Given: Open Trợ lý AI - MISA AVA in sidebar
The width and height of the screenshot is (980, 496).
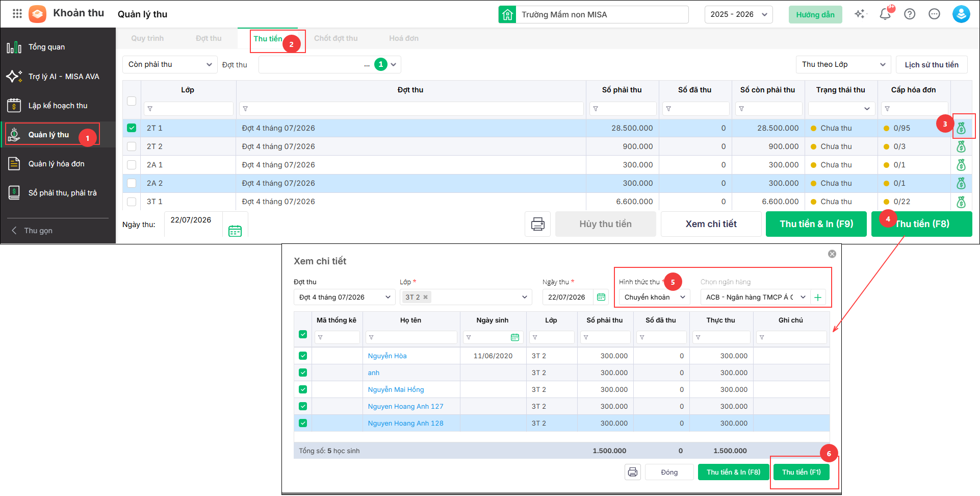Looking at the screenshot, I should 58,77.
